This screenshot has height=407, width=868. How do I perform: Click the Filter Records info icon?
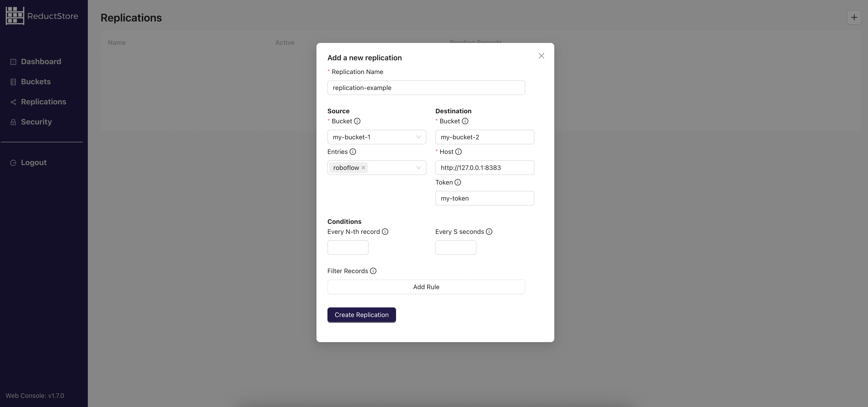pos(373,271)
